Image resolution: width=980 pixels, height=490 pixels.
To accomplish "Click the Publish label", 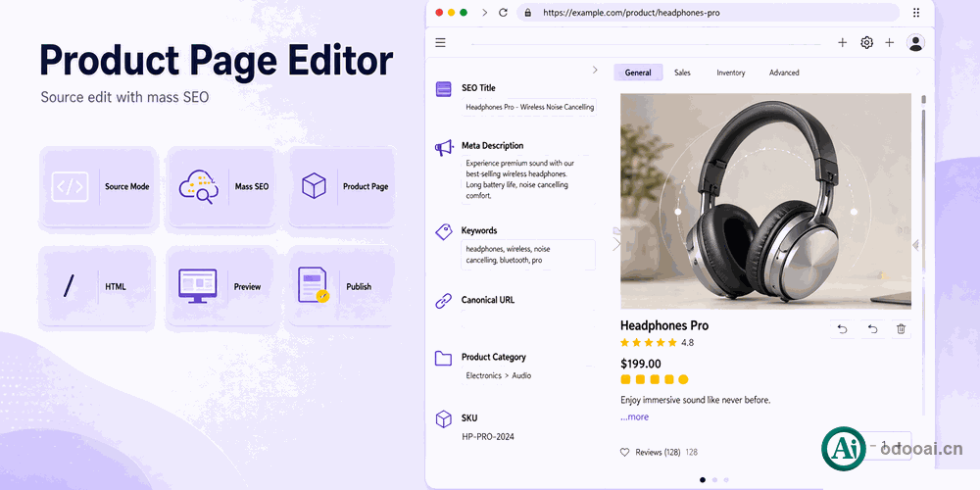I will [359, 286].
